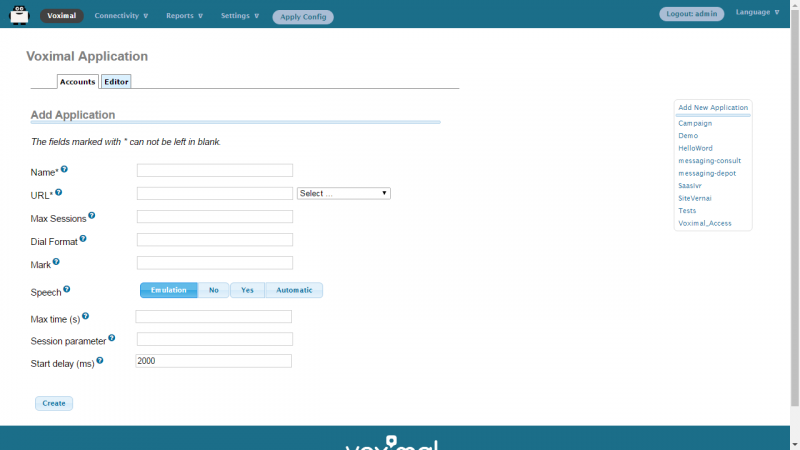Screen dimensions: 800x450
Task: Open the Campaign application link
Action: (695, 123)
